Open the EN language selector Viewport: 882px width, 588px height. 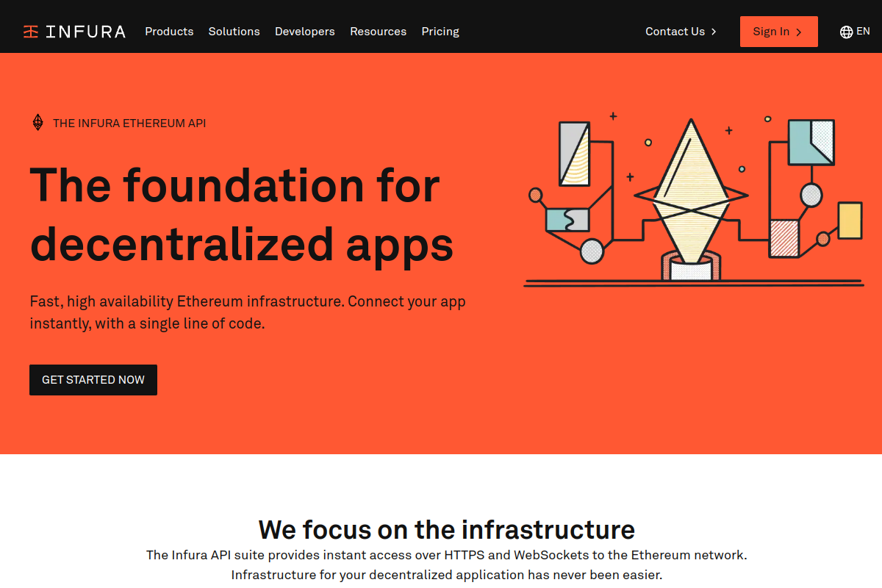(x=855, y=32)
